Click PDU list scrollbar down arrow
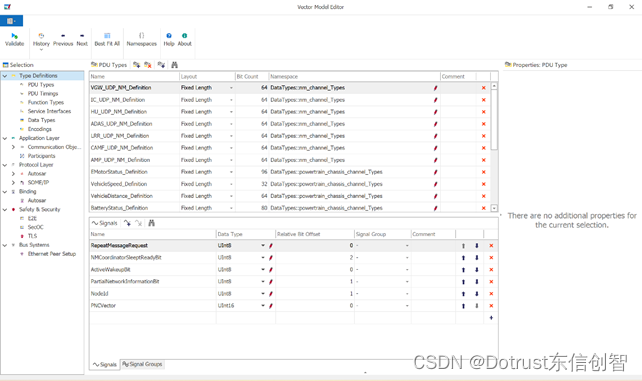642x381 pixels. (x=494, y=208)
